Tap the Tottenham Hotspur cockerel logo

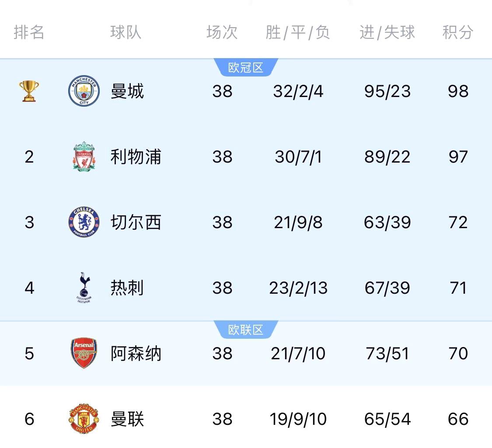pyautogui.click(x=84, y=288)
